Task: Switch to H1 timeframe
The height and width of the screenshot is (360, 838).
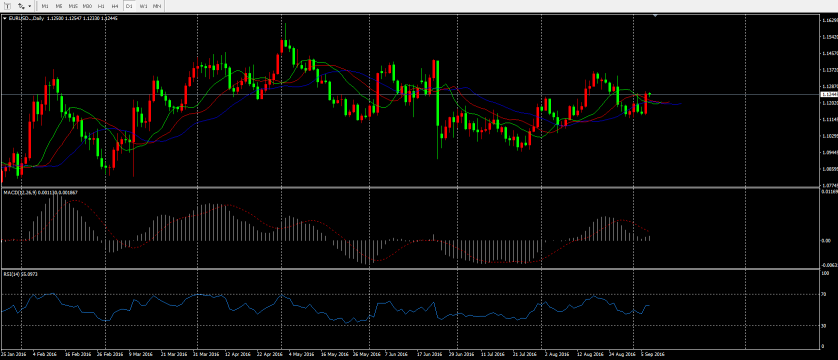Action: point(101,6)
